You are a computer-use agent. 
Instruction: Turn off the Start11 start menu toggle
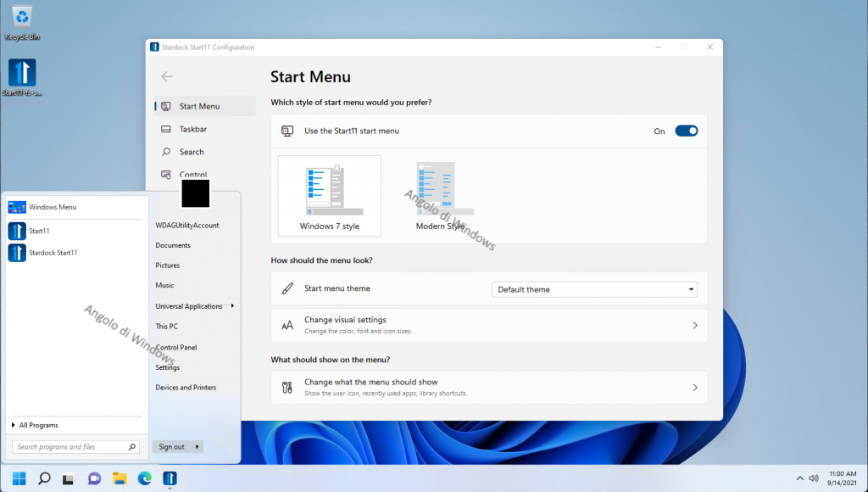click(x=686, y=131)
